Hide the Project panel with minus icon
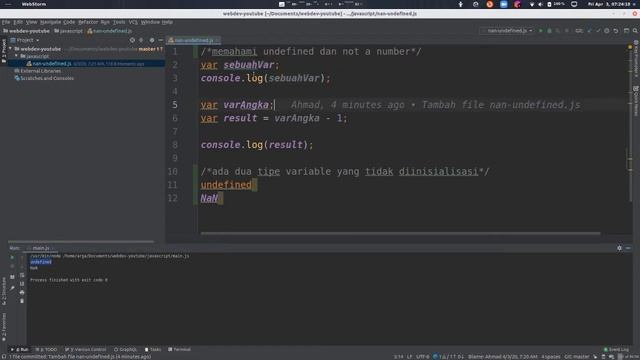 (x=160, y=40)
